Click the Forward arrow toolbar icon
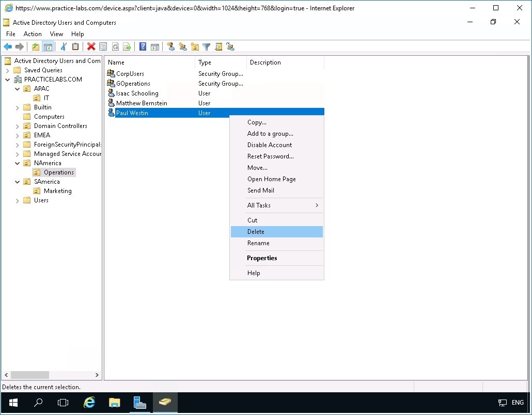The width and height of the screenshot is (532, 415). tap(19, 46)
